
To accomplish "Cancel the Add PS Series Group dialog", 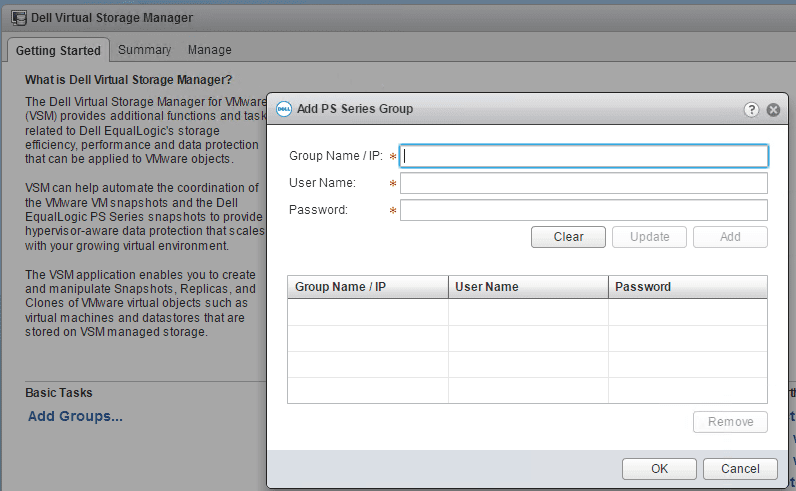I will click(x=740, y=469).
